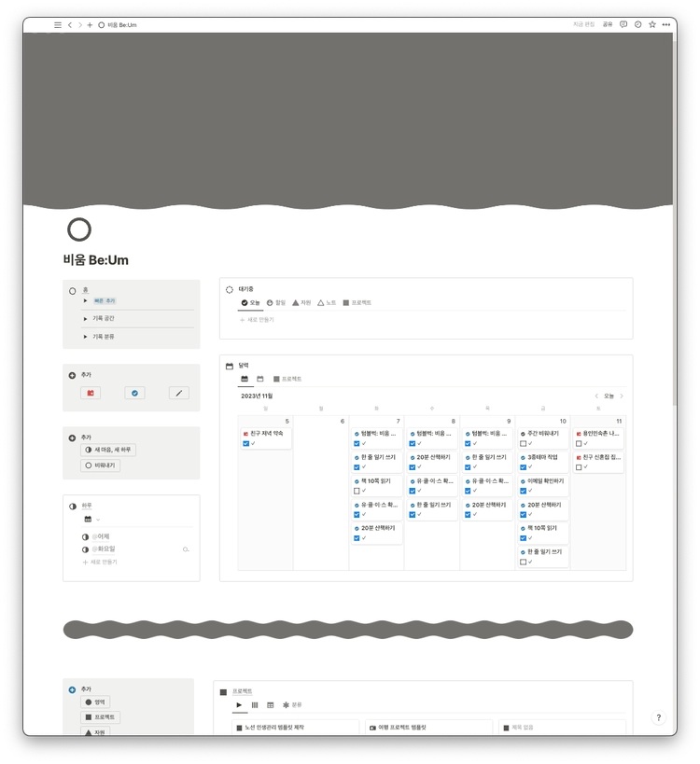Click the pencil add-note button
Screen dimensions: 700x764
(x=179, y=393)
